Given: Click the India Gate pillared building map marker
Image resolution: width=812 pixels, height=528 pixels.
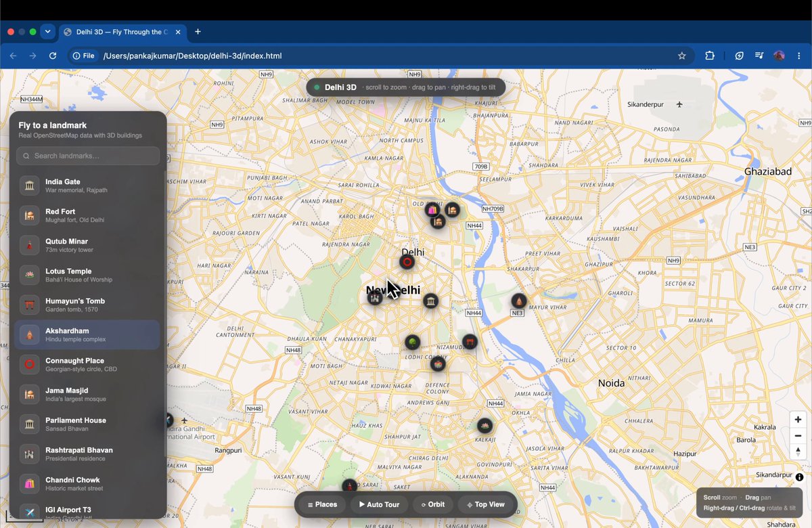Looking at the screenshot, I should click(431, 301).
